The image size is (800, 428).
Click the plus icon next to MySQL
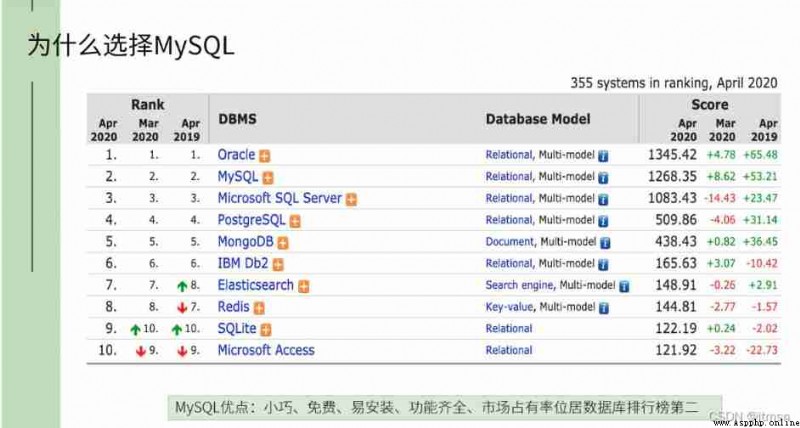pyautogui.click(x=268, y=178)
